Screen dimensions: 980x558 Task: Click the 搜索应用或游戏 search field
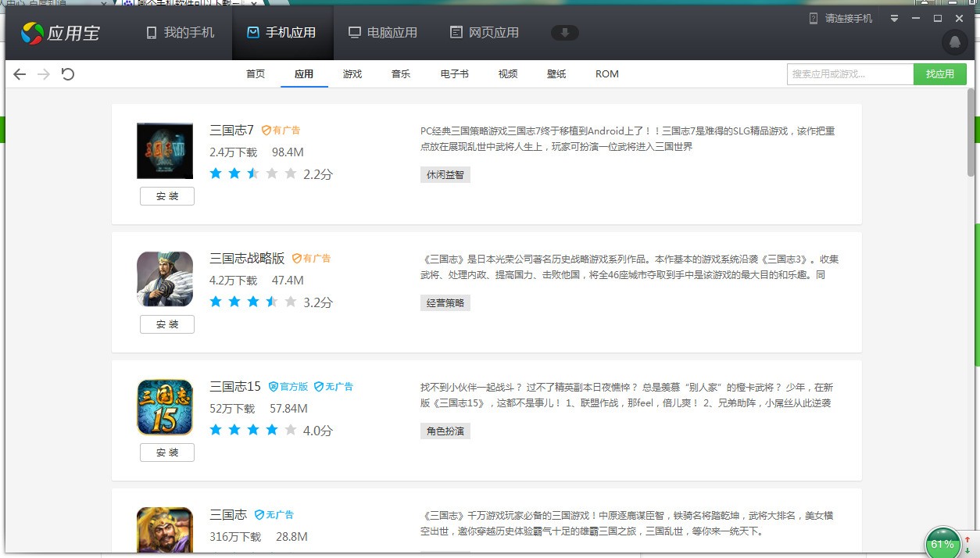pyautogui.click(x=849, y=74)
